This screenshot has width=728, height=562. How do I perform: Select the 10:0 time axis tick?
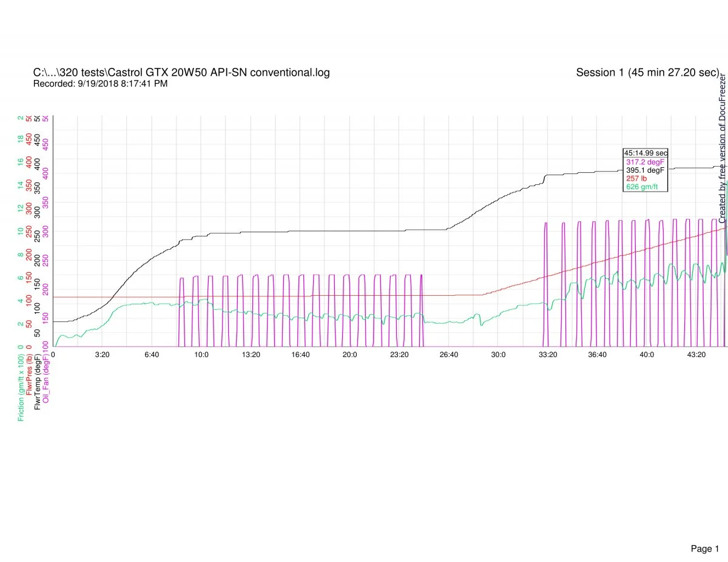201,355
